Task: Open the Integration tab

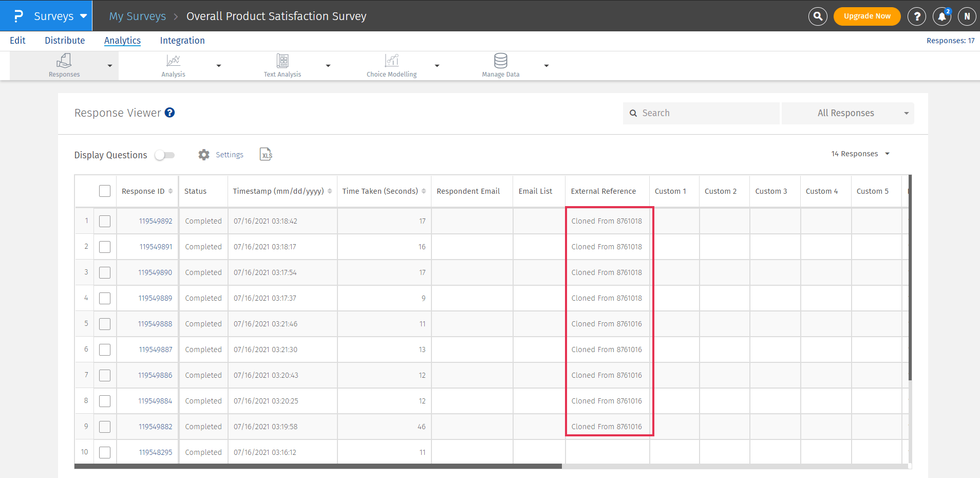Action: pos(182,40)
